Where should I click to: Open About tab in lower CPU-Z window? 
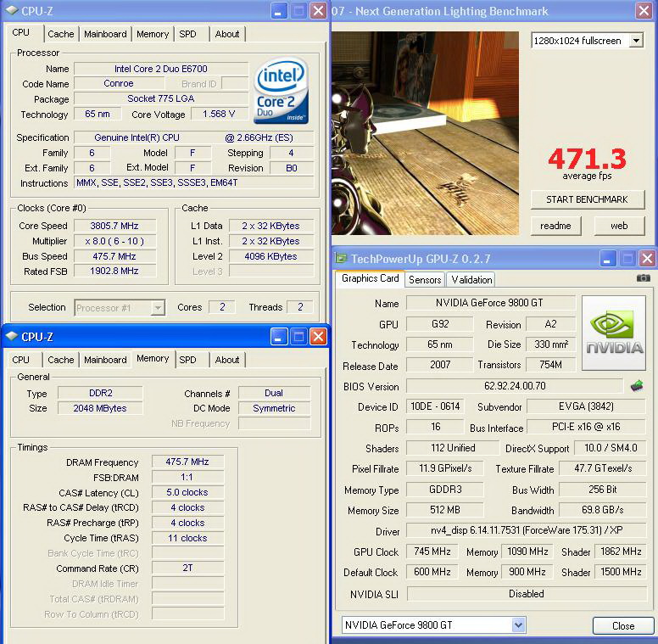pyautogui.click(x=227, y=360)
